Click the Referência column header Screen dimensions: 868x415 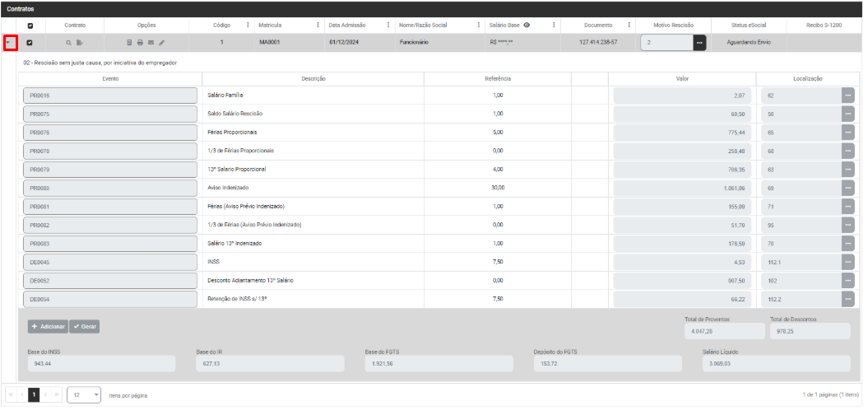point(498,79)
